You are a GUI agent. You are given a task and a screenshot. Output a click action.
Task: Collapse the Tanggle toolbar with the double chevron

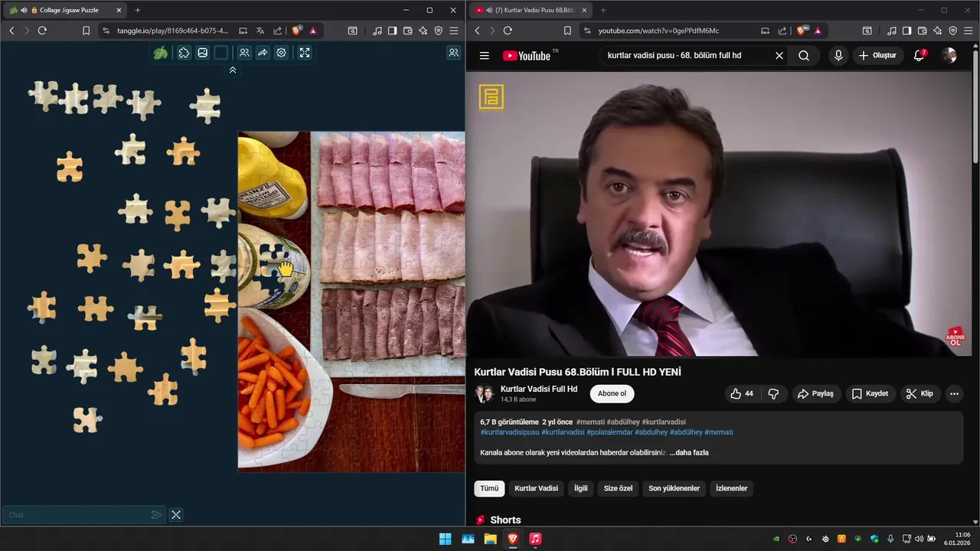pos(233,70)
